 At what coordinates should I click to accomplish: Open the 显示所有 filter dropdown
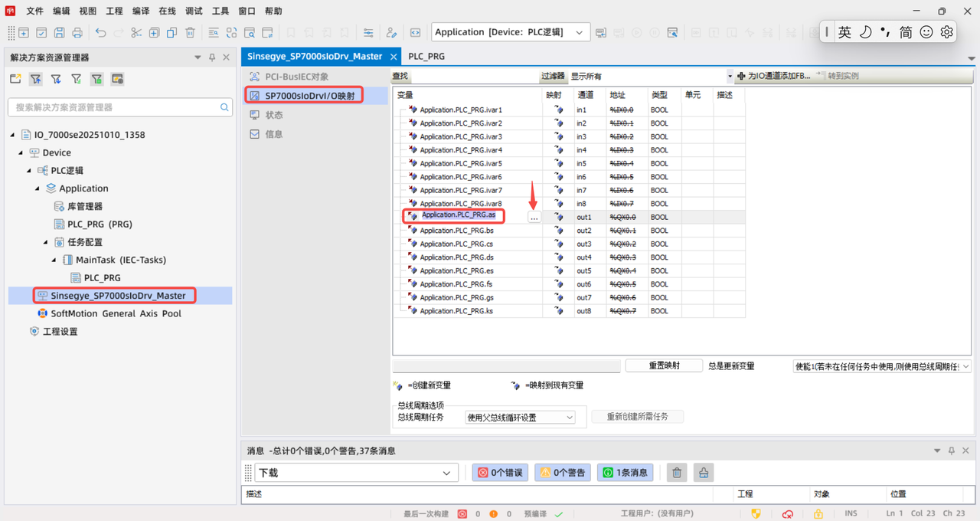[x=651, y=77]
